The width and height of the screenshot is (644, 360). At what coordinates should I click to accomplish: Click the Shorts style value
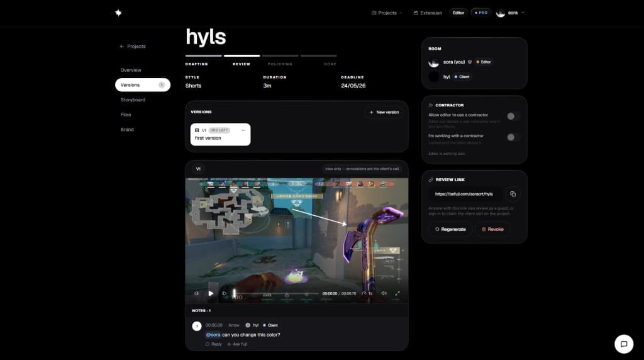(193, 86)
